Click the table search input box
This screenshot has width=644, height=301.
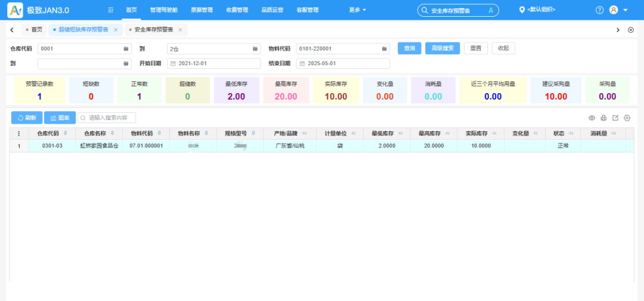[107, 118]
